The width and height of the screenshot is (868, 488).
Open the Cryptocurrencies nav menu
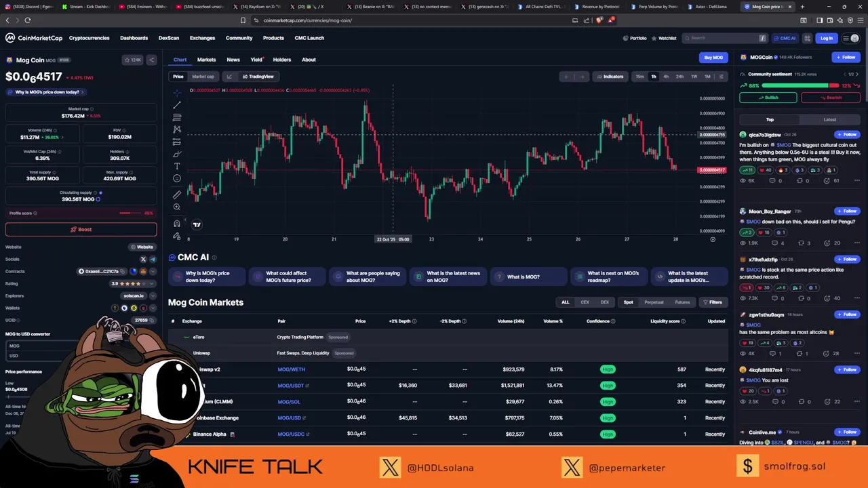coord(89,38)
